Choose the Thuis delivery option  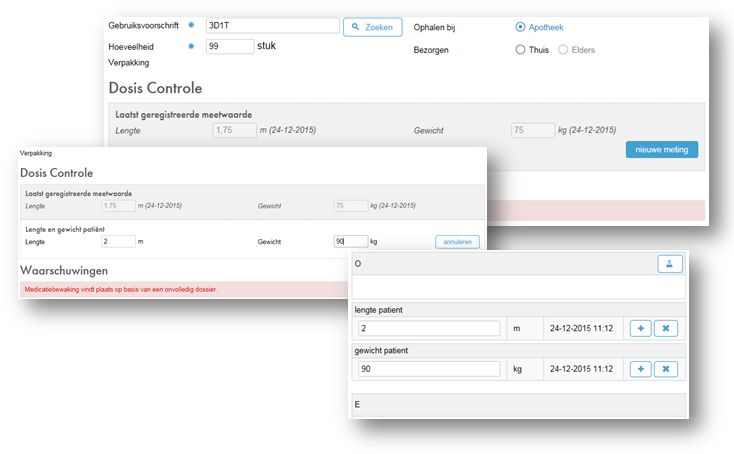[x=520, y=49]
